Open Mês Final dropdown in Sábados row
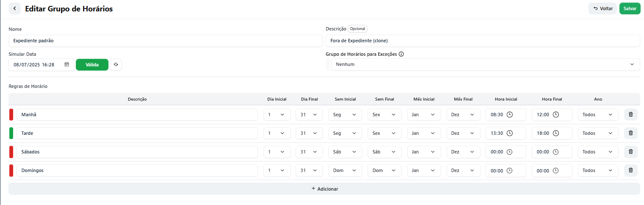The image size is (644, 205). pos(464,152)
